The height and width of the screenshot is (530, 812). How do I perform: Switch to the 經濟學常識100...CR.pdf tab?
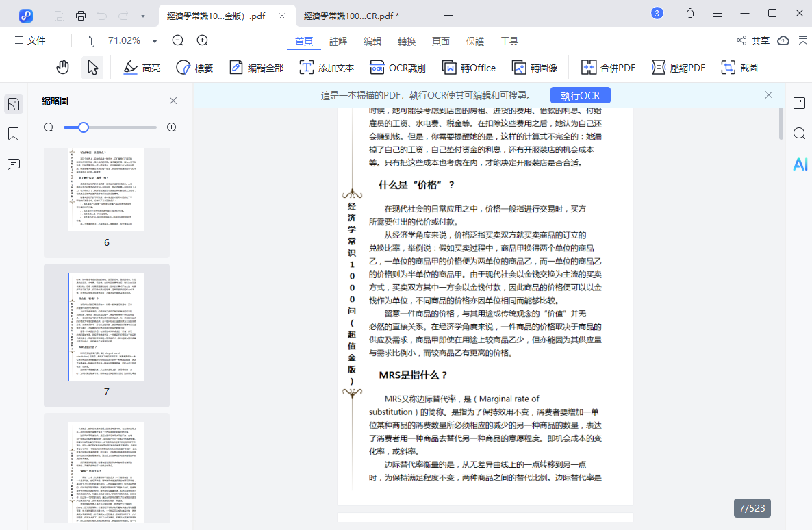[x=351, y=16]
